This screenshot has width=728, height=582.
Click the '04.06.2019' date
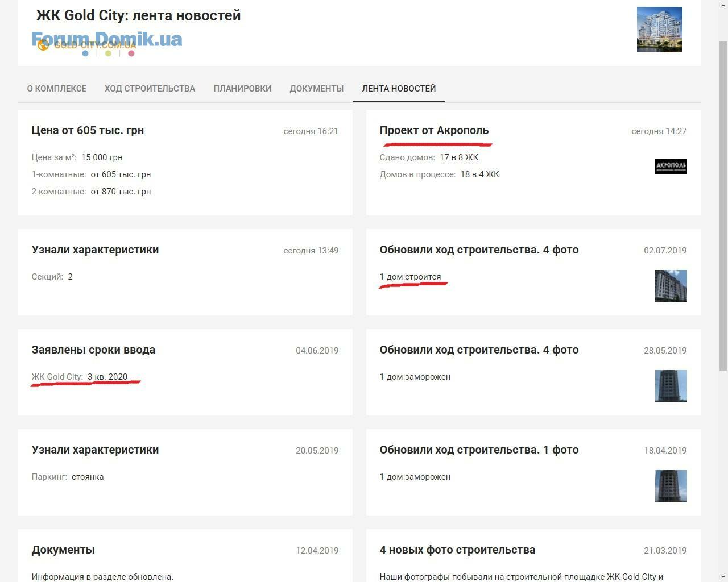pyautogui.click(x=317, y=351)
